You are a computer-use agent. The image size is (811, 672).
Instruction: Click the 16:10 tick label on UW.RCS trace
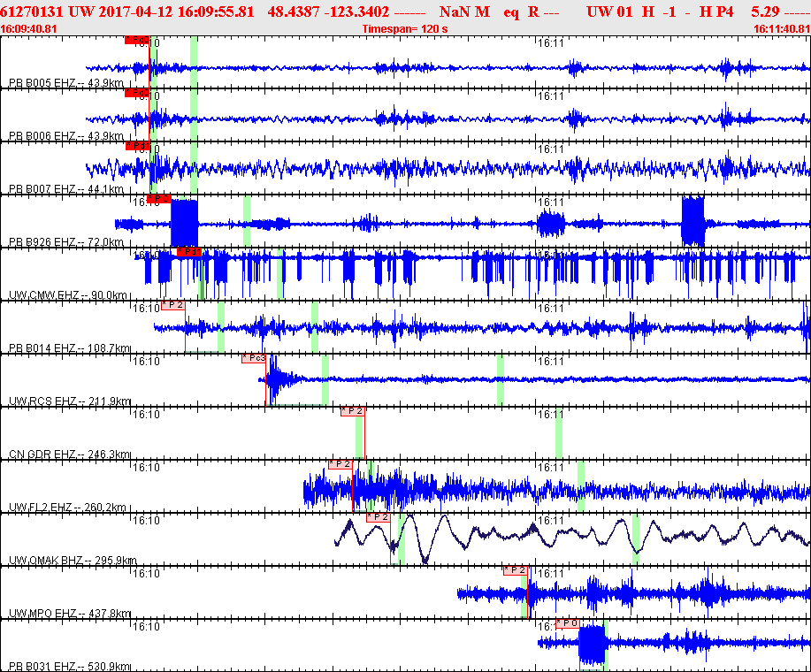(147, 362)
